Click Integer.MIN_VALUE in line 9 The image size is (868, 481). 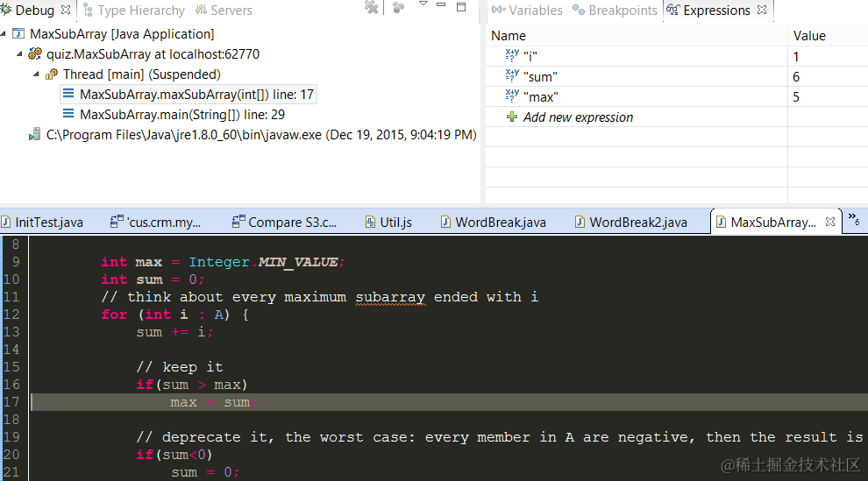coord(267,262)
